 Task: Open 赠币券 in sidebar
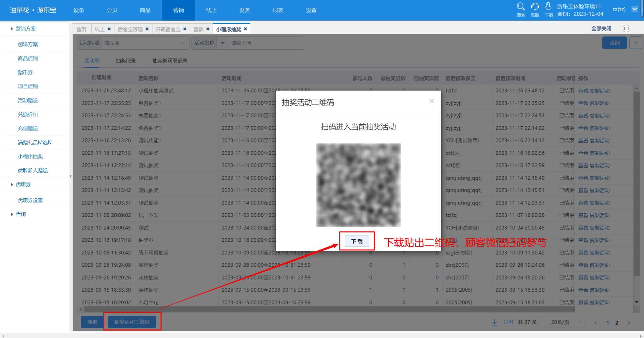pyautogui.click(x=25, y=72)
